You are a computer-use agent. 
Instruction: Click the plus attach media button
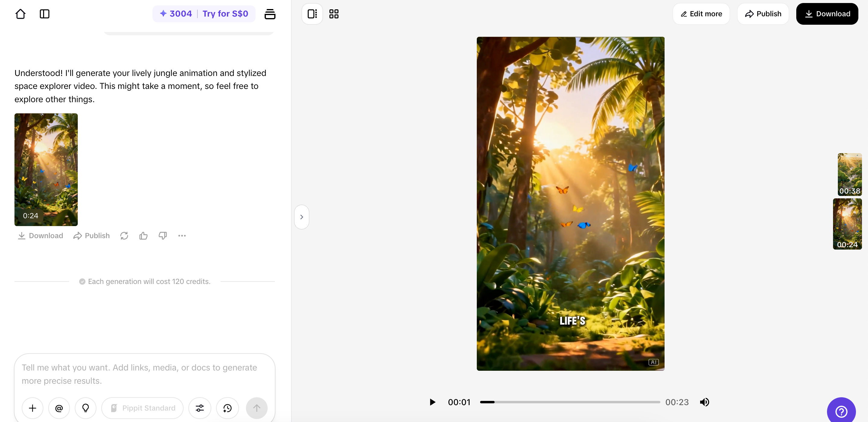point(32,408)
